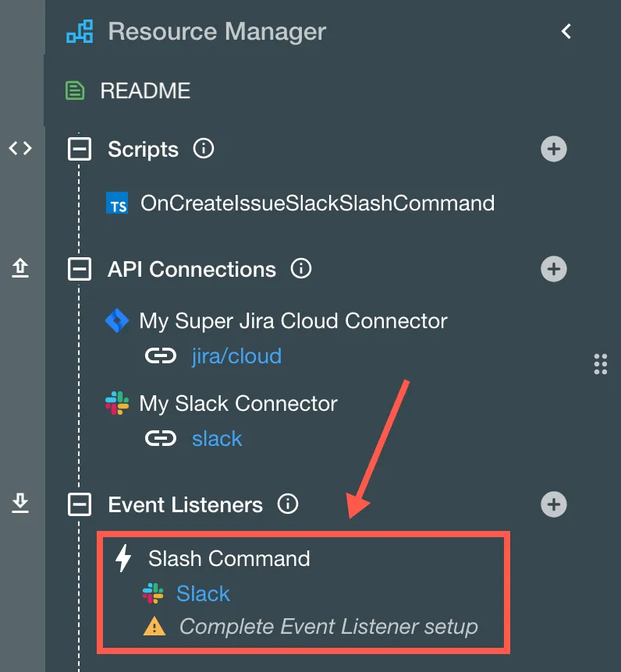
Task: Click the panel drag handle dots
Action: pyautogui.click(x=601, y=364)
